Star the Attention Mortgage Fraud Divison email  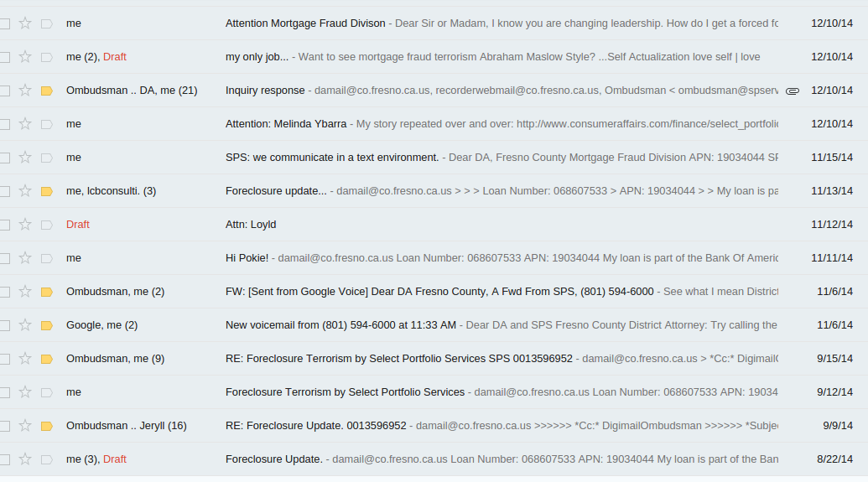(25, 23)
